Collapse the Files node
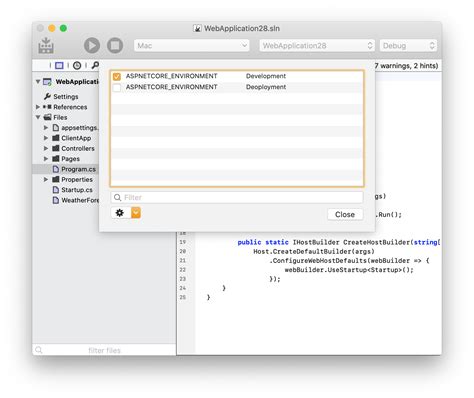This screenshot has height=398, width=474. 38,117
